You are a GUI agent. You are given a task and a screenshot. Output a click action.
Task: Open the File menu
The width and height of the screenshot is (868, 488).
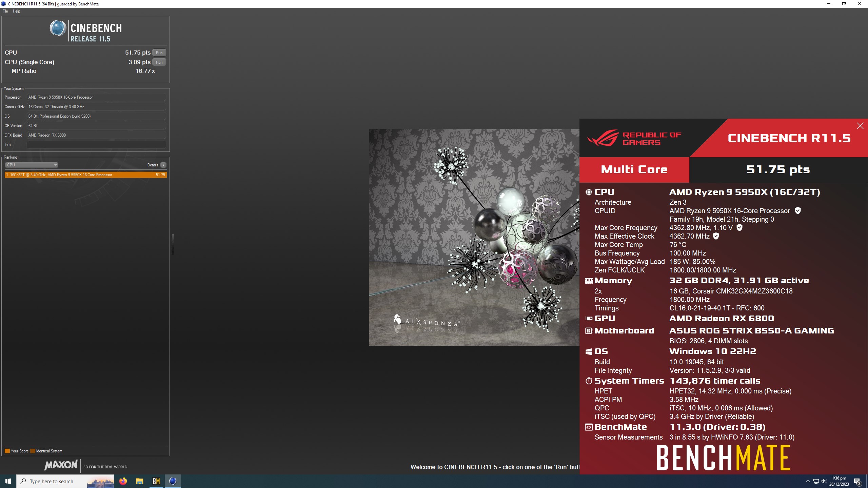click(5, 11)
